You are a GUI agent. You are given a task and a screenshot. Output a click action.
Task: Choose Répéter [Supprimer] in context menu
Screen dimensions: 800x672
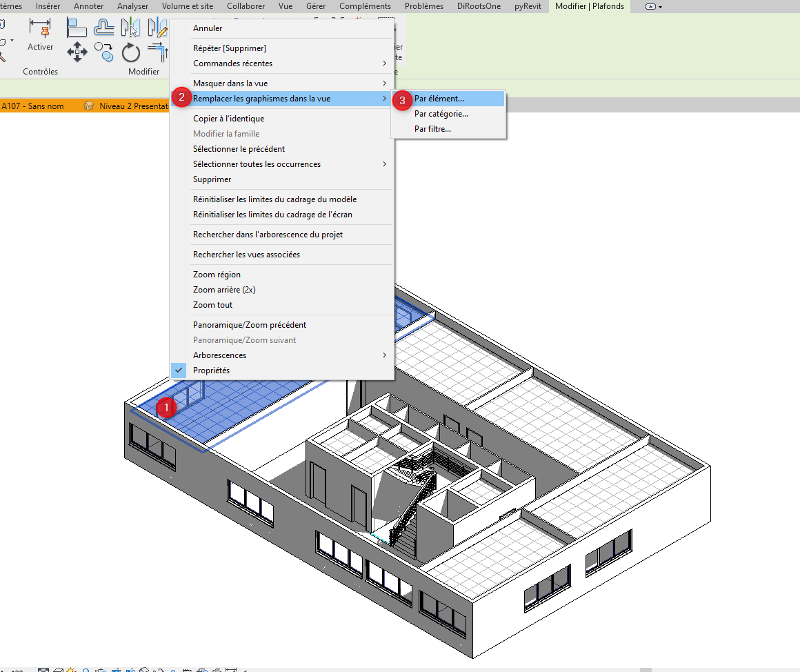(x=281, y=48)
